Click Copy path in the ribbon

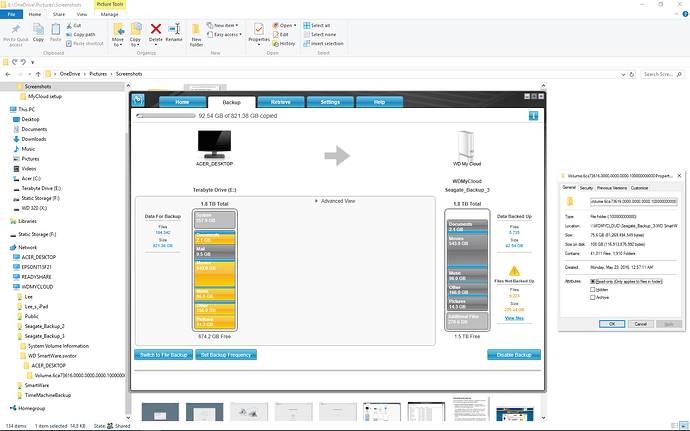81,34
